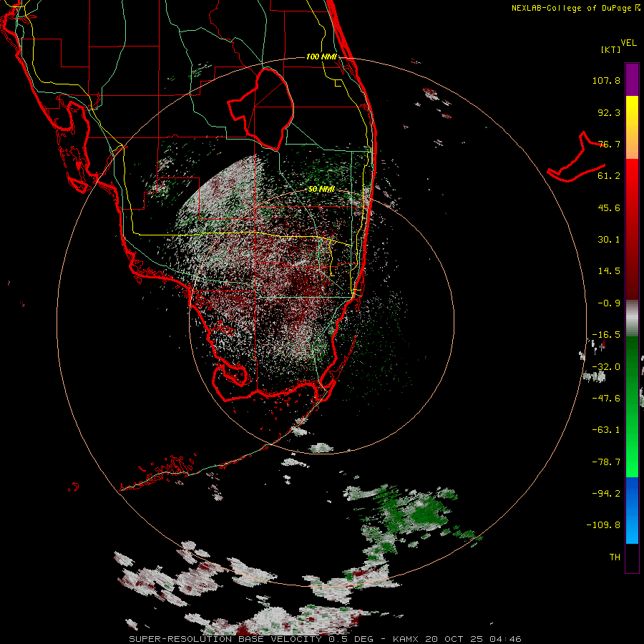Click the -32.0 velocity scale value
This screenshot has width=644, height=644.
click(x=606, y=367)
